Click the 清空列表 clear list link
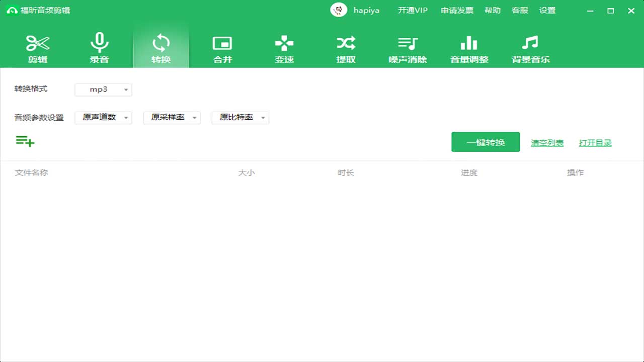644x362 pixels. coord(547,143)
